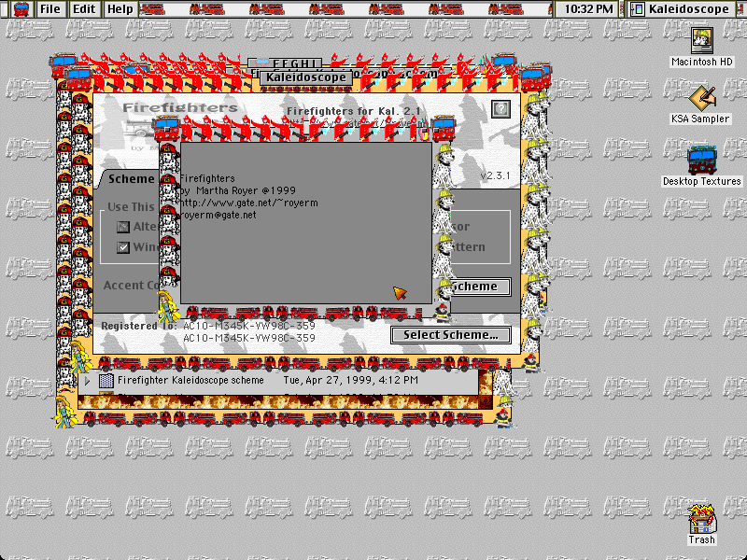Screen dimensions: 747x560
Task: Click the v2.3.1 version label
Action: (x=495, y=175)
